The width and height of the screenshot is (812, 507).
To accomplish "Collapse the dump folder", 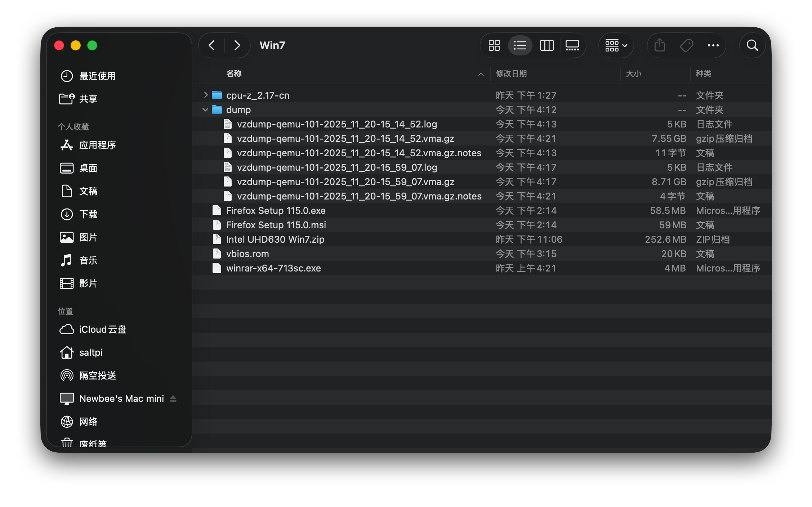I will click(205, 109).
